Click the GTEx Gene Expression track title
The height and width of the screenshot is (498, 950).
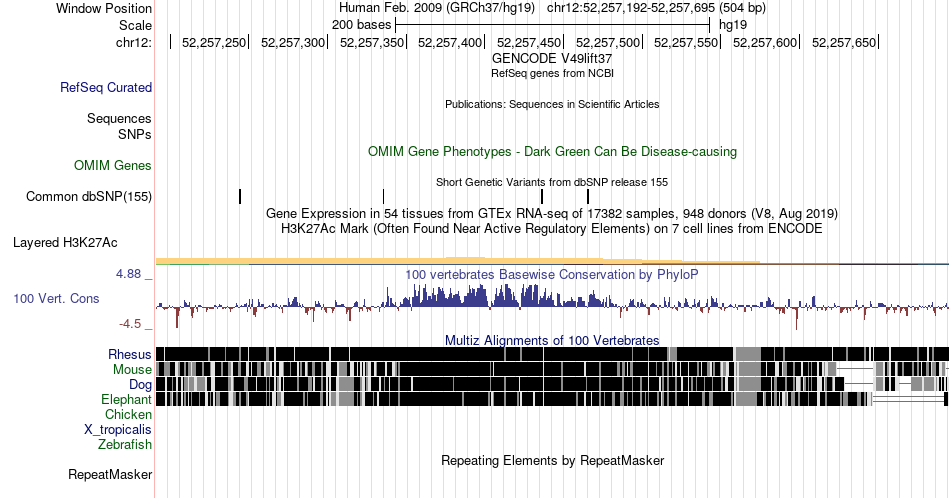click(552, 213)
